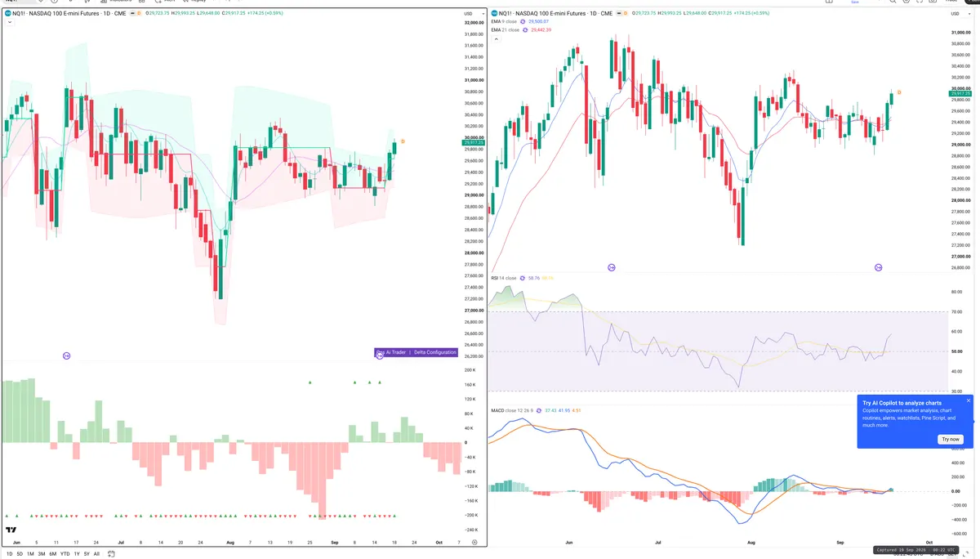Click the orange D delayed-data badge on left chart
980x559 pixels.
click(x=139, y=13)
